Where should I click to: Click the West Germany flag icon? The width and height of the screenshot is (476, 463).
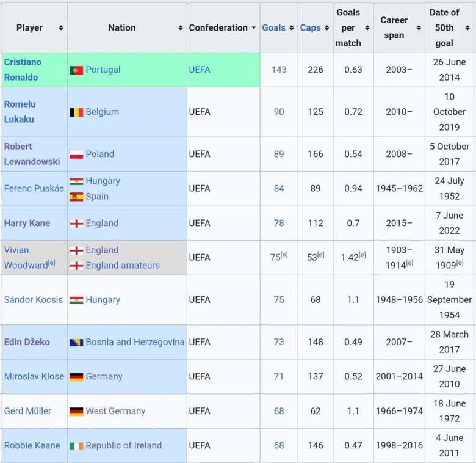click(x=76, y=411)
